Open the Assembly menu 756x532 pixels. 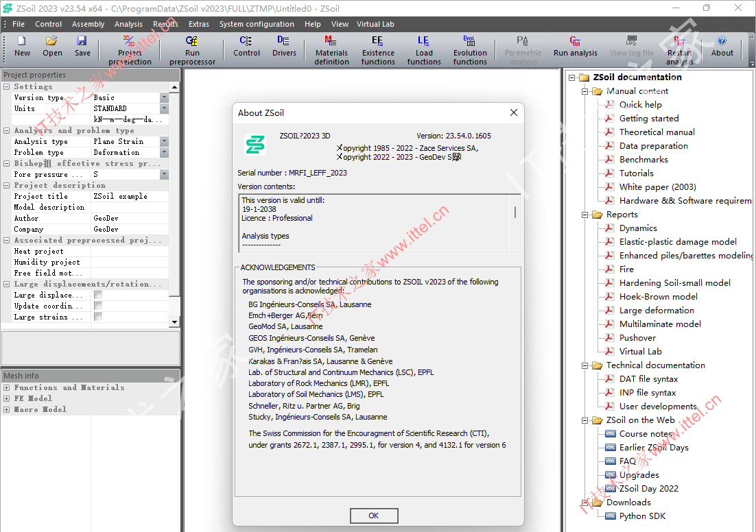[x=88, y=24]
